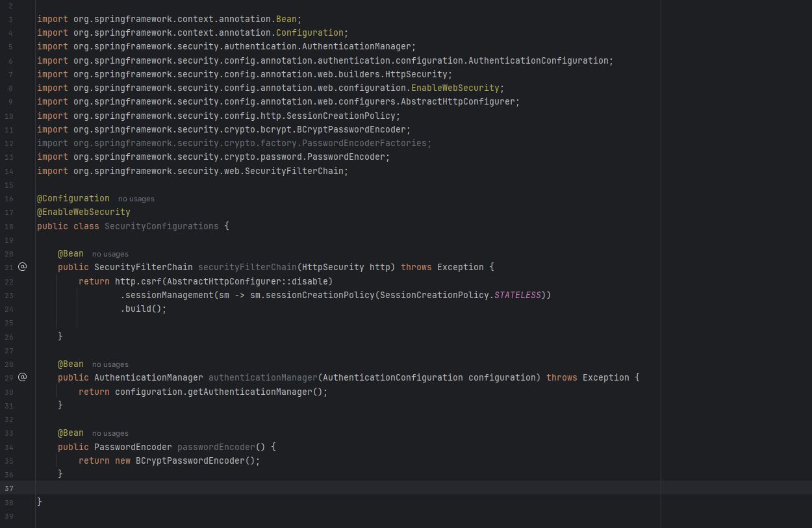This screenshot has width=812, height=528.
Task: Click the passwordEncoder method name on line 34
Action: 216,447
